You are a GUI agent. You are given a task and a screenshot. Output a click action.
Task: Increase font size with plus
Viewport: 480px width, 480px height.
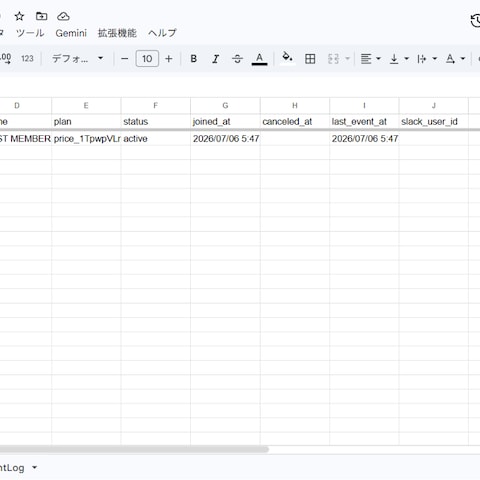(169, 59)
